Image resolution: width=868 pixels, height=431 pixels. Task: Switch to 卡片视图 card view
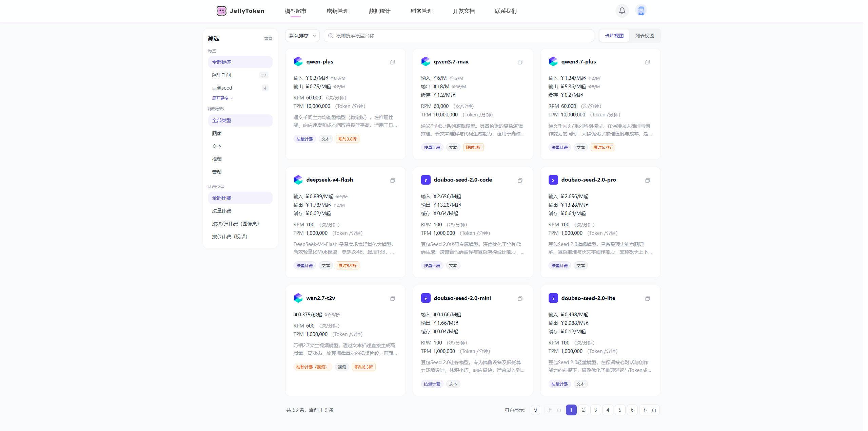[614, 36]
